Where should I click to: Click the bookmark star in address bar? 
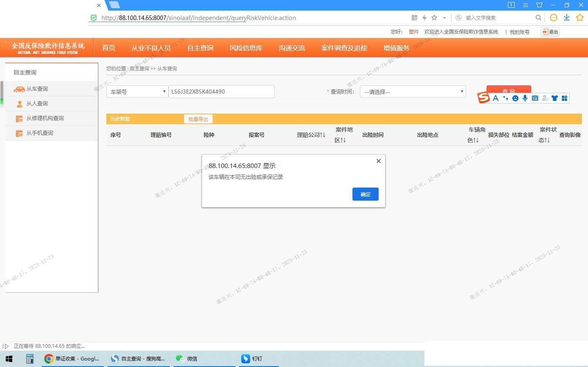click(434, 18)
